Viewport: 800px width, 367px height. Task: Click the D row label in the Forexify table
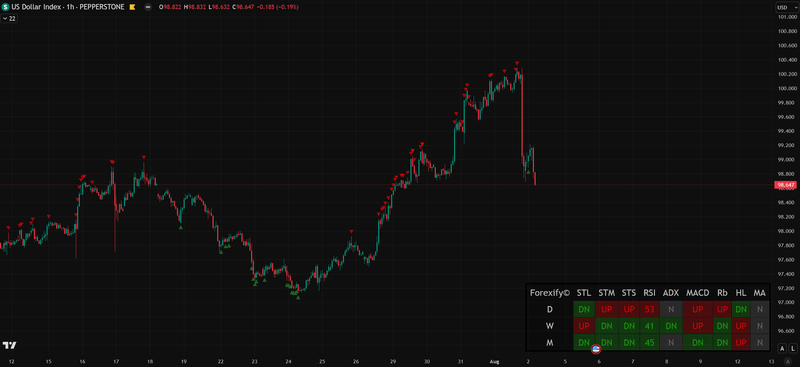tap(549, 309)
